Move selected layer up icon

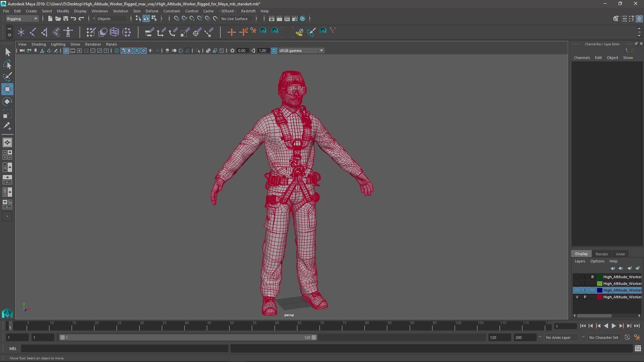(613, 268)
